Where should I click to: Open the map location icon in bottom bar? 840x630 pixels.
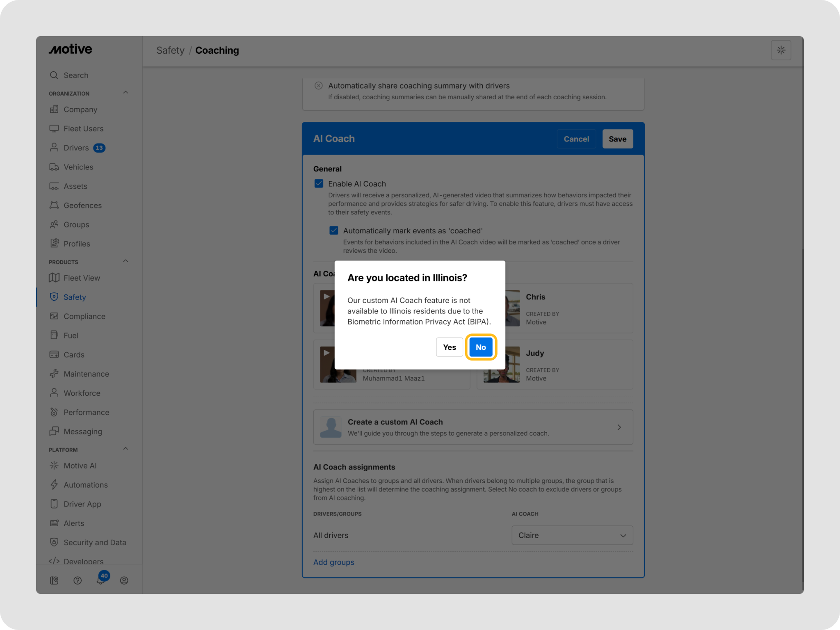coord(54,580)
